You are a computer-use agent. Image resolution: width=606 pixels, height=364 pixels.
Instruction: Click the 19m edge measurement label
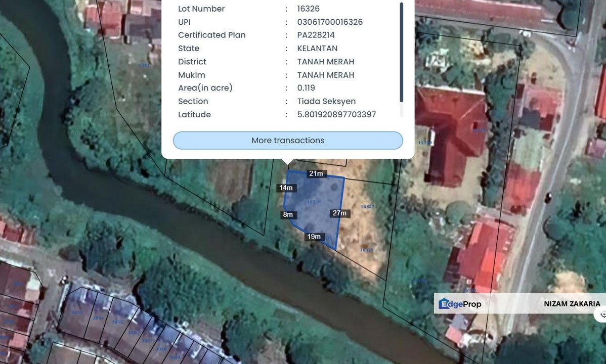point(314,237)
